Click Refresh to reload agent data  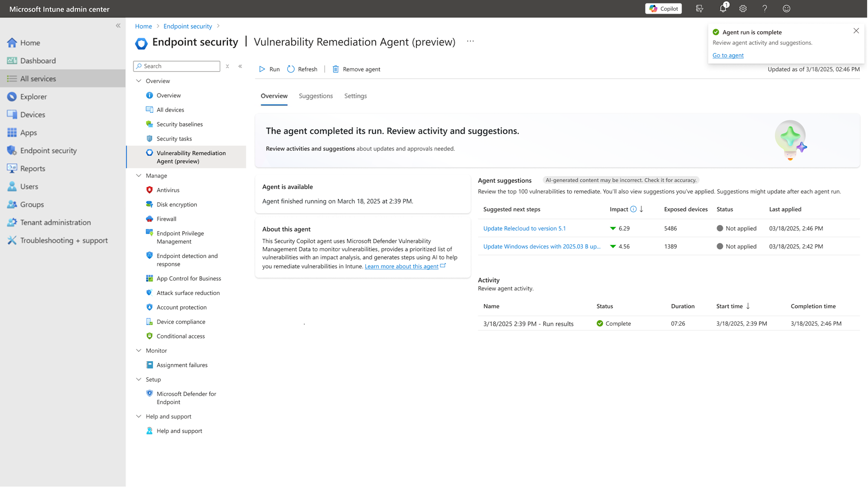coord(302,69)
